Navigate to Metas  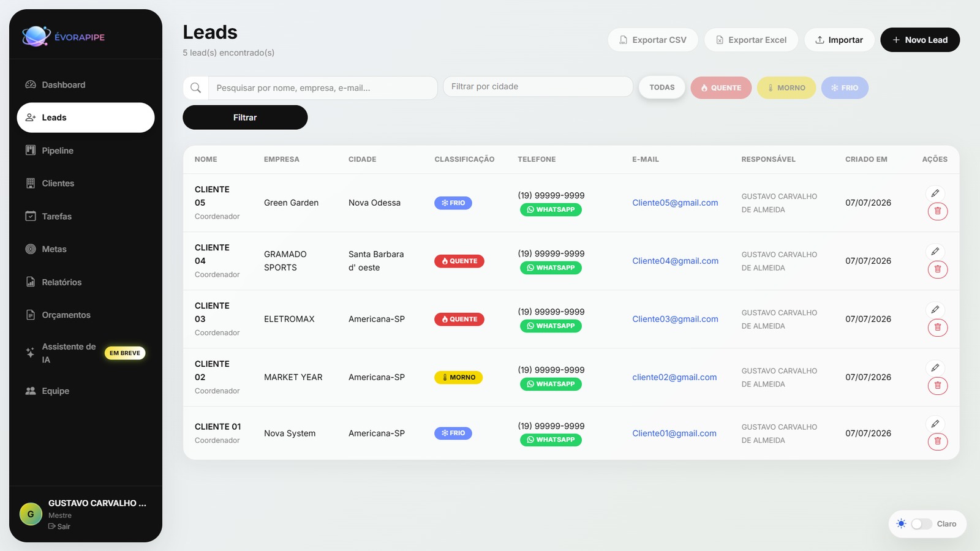86,249
